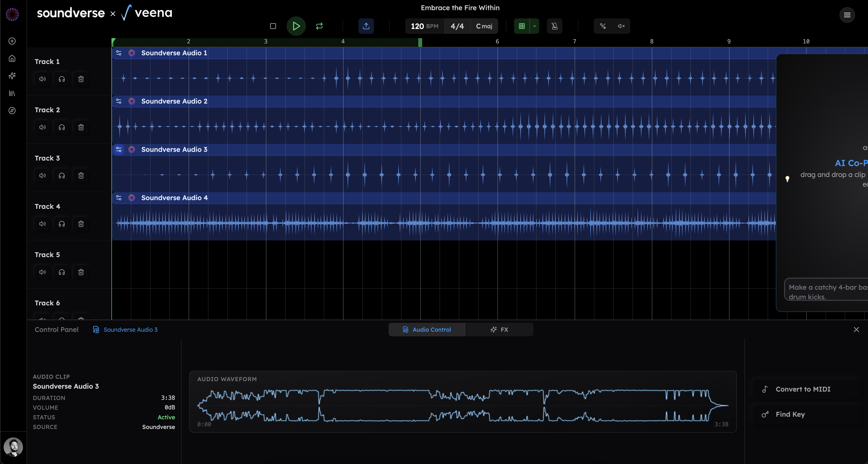Click the green loop end marker
868x464 pixels.
pyautogui.click(x=420, y=42)
